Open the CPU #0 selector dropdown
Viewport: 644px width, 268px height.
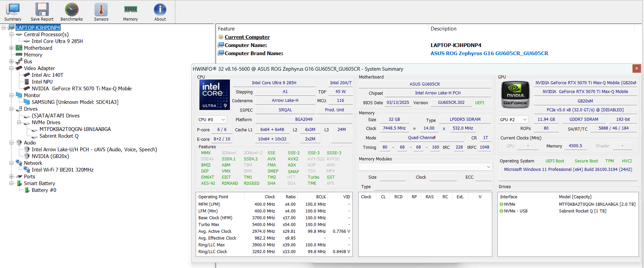pyautogui.click(x=212, y=119)
